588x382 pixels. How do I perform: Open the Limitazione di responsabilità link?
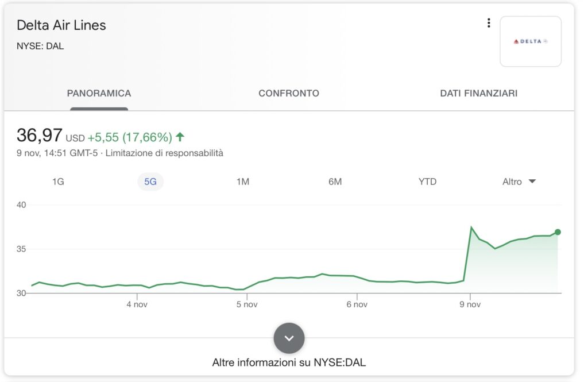point(164,153)
